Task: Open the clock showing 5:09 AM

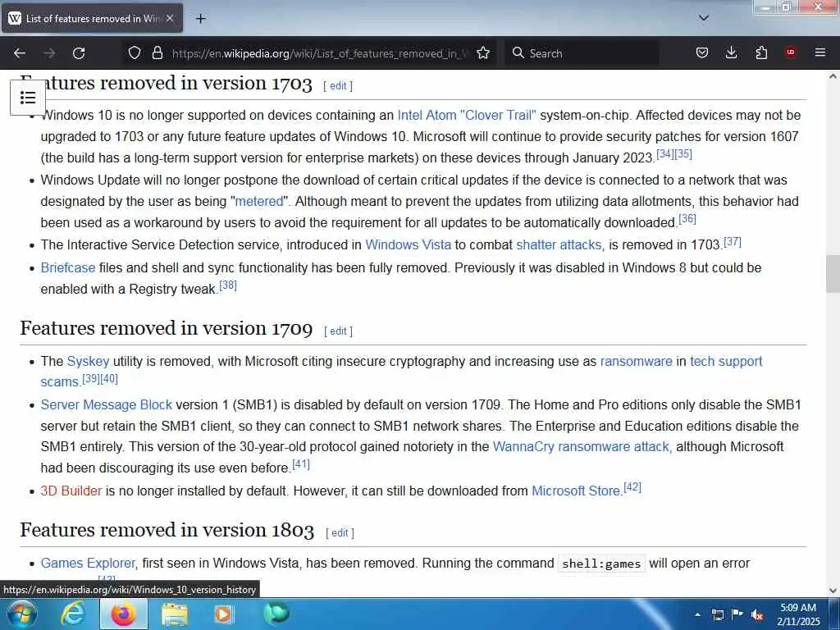Action: 798,614
